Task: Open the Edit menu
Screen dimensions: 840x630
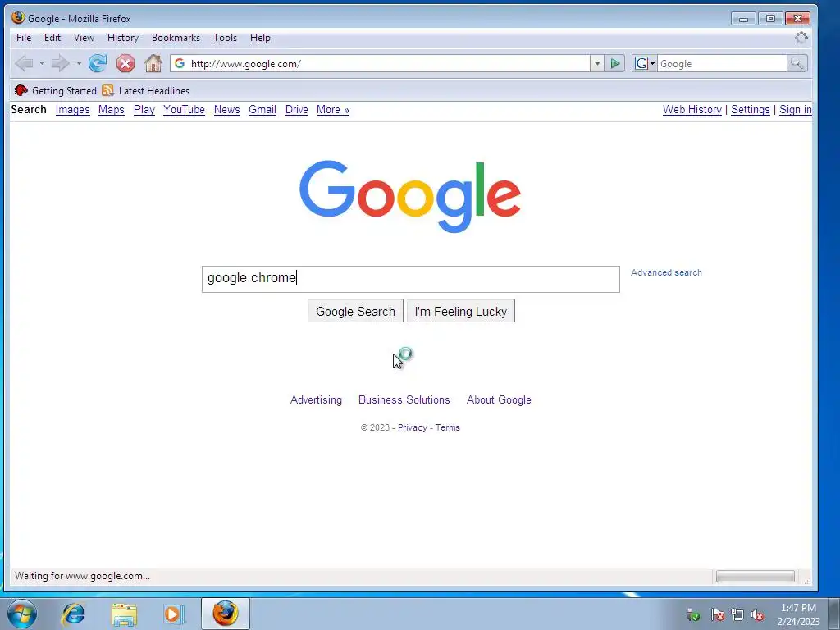Action: [x=52, y=38]
